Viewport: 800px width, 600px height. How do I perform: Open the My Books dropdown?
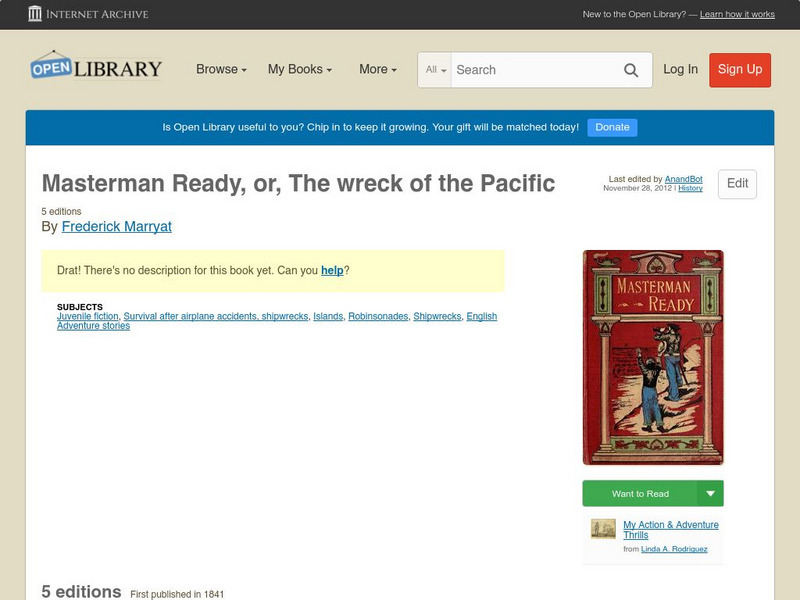(x=300, y=70)
